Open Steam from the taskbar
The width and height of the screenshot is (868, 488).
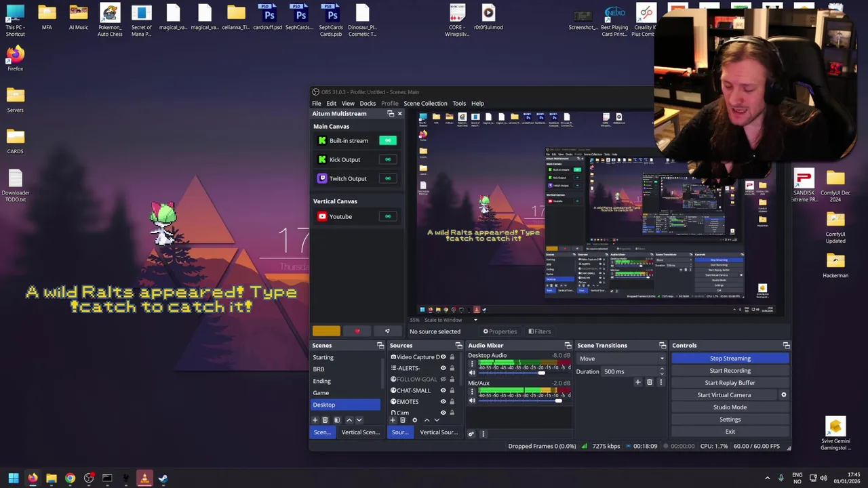(x=163, y=479)
